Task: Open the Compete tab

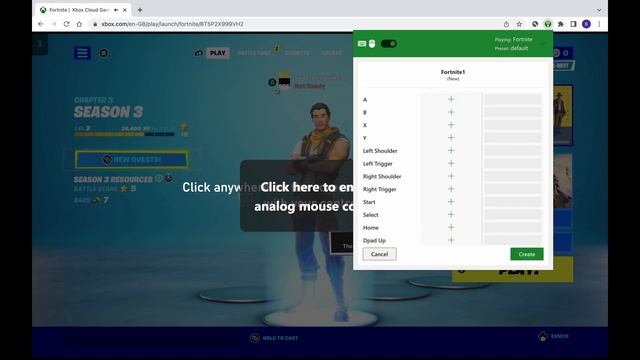Action: (x=297, y=53)
